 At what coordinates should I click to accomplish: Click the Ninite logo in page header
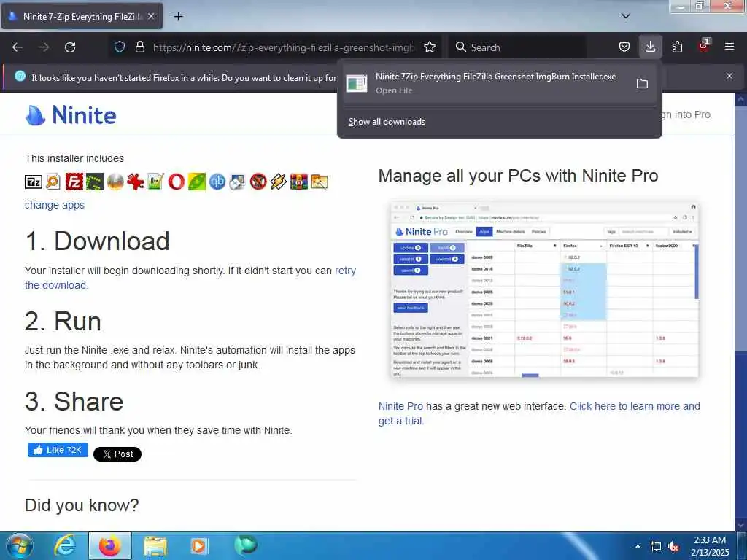[71, 115]
